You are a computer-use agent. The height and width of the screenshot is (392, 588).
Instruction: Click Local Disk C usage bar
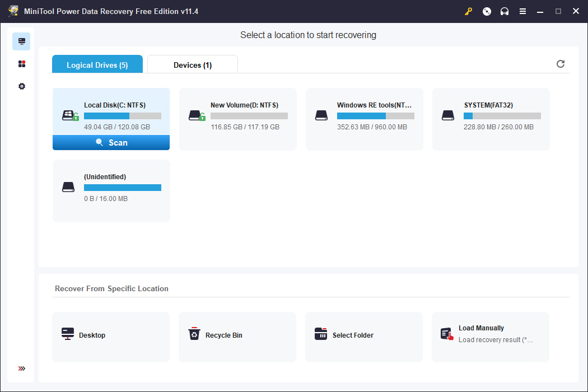click(x=123, y=116)
